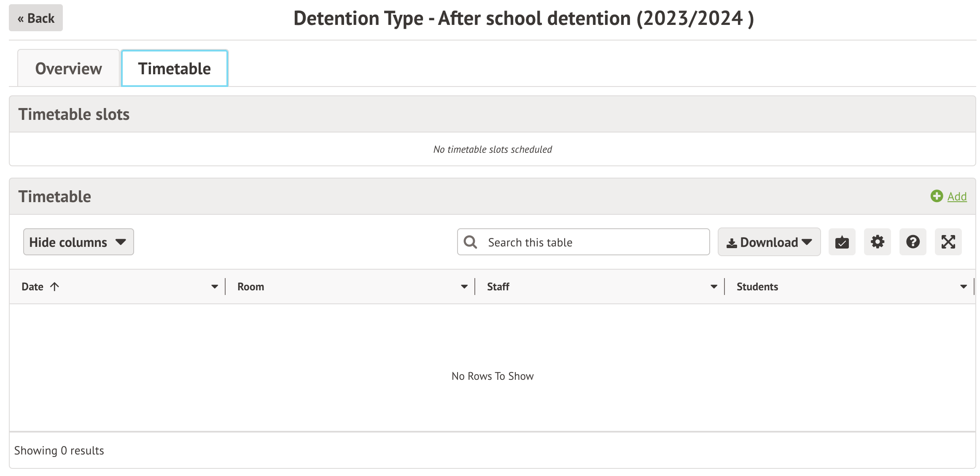This screenshot has width=980, height=476.
Task: Click the green plus Add icon
Action: pyautogui.click(x=937, y=196)
